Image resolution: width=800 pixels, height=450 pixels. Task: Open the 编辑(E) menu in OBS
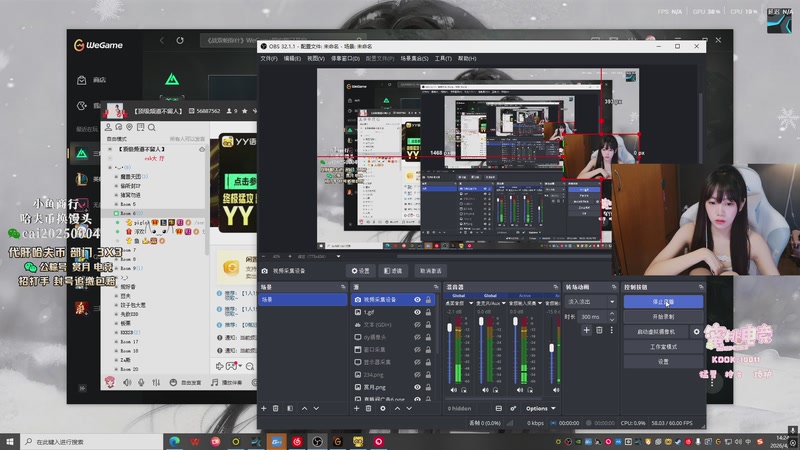292,58
